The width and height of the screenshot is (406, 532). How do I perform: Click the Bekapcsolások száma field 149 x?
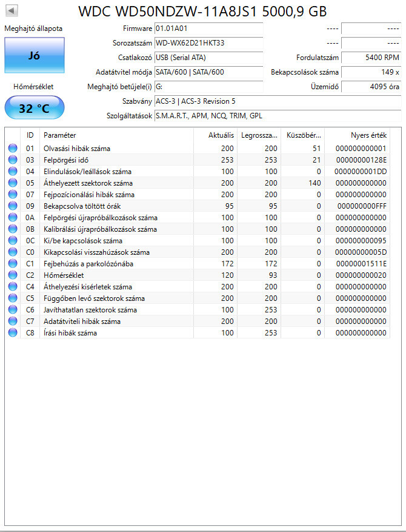point(371,72)
